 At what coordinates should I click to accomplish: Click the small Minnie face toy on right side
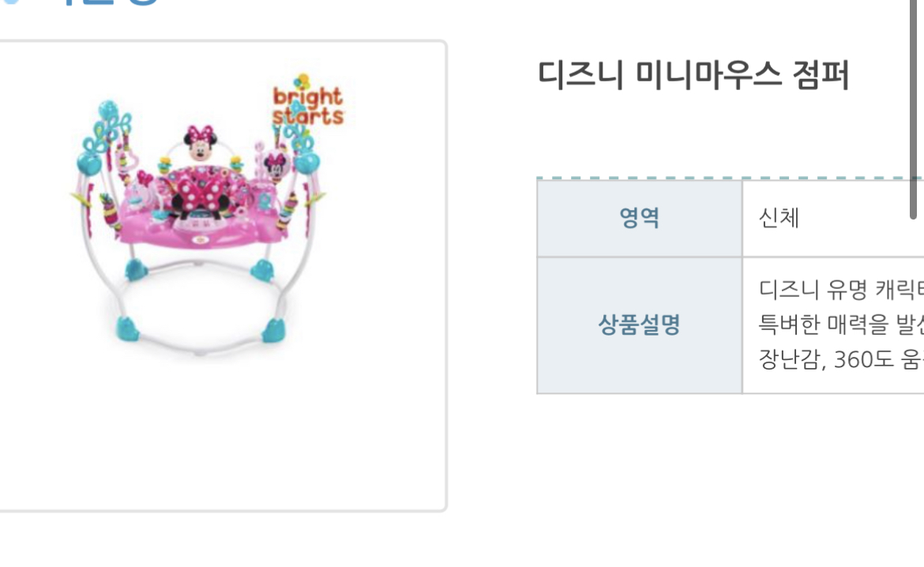click(274, 164)
